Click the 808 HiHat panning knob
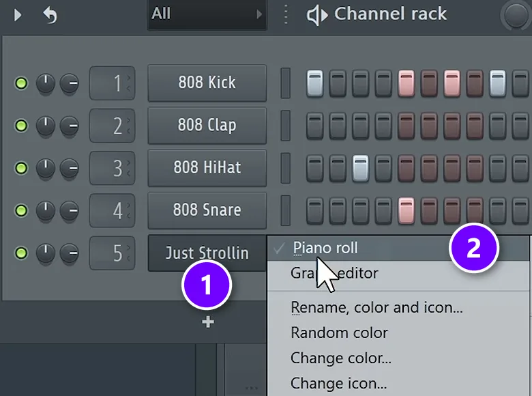532x396 pixels. point(46,168)
